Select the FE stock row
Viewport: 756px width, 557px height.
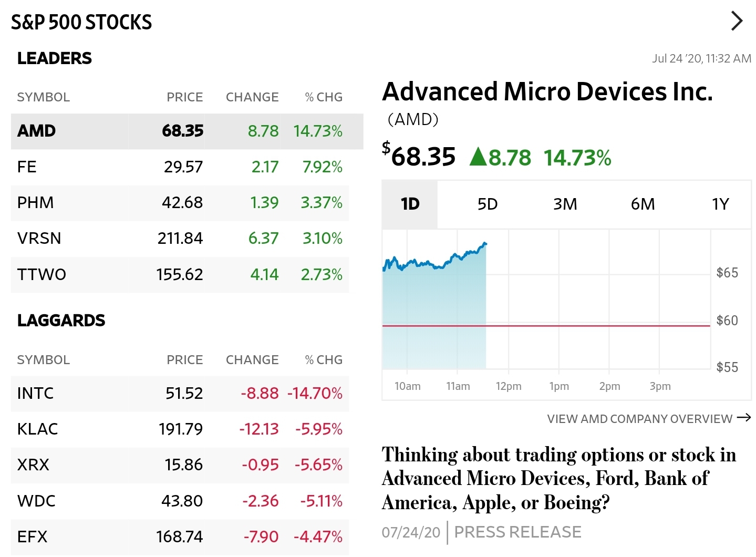180,167
